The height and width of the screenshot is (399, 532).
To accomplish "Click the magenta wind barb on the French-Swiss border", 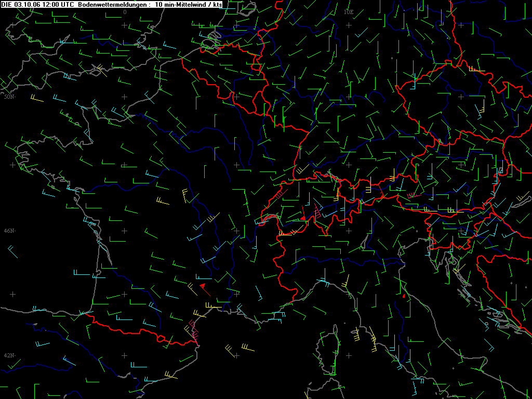I will 281,194.
